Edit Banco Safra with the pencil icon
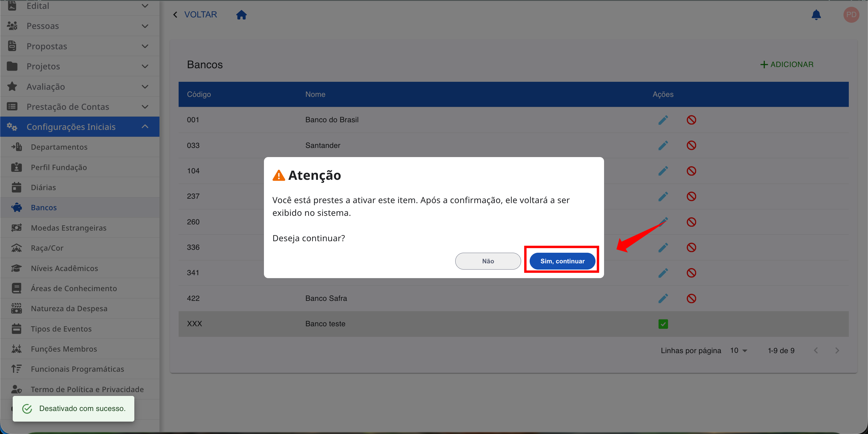 point(663,298)
